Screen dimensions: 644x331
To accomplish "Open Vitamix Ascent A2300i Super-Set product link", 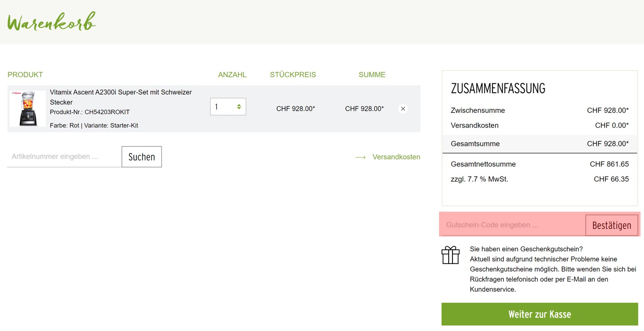I will click(x=121, y=97).
